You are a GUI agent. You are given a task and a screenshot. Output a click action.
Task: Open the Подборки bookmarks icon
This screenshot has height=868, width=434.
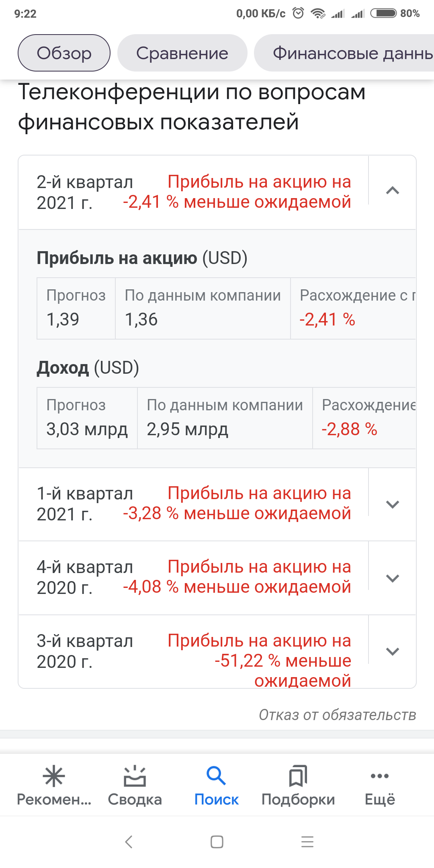[x=298, y=776]
